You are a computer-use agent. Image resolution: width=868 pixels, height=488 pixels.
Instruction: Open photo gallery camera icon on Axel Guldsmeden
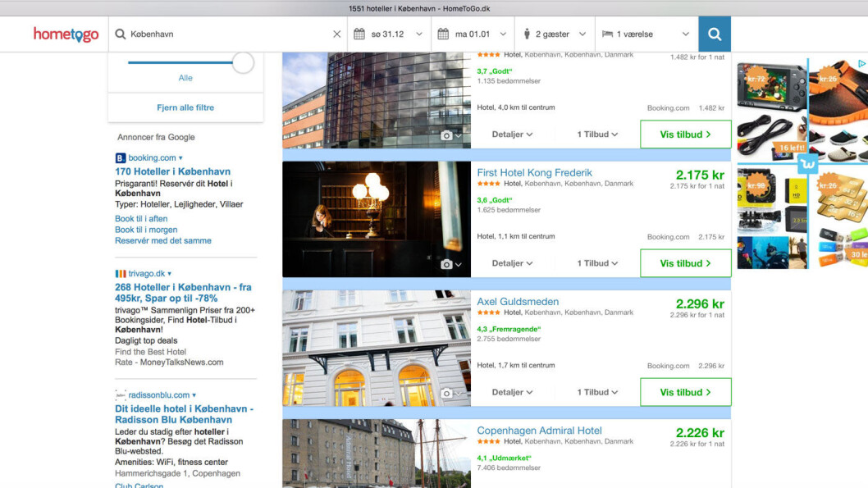[446, 394]
